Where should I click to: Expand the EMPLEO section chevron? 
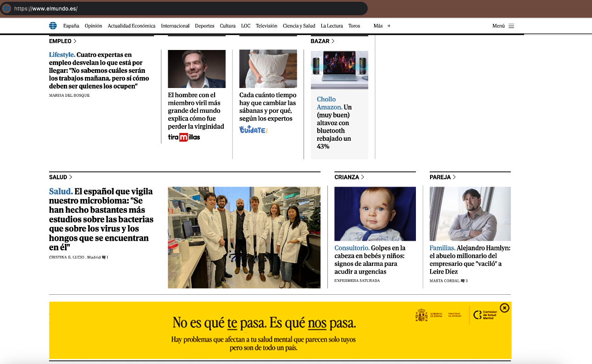(x=75, y=41)
